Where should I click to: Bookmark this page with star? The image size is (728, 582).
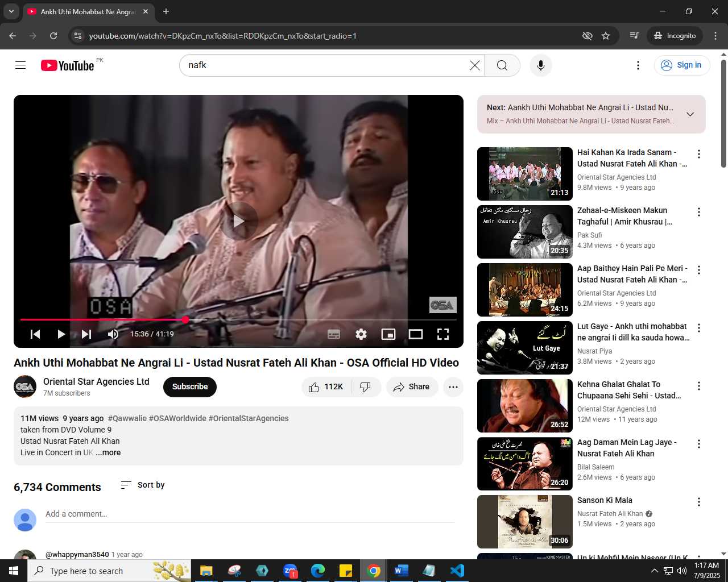[606, 36]
